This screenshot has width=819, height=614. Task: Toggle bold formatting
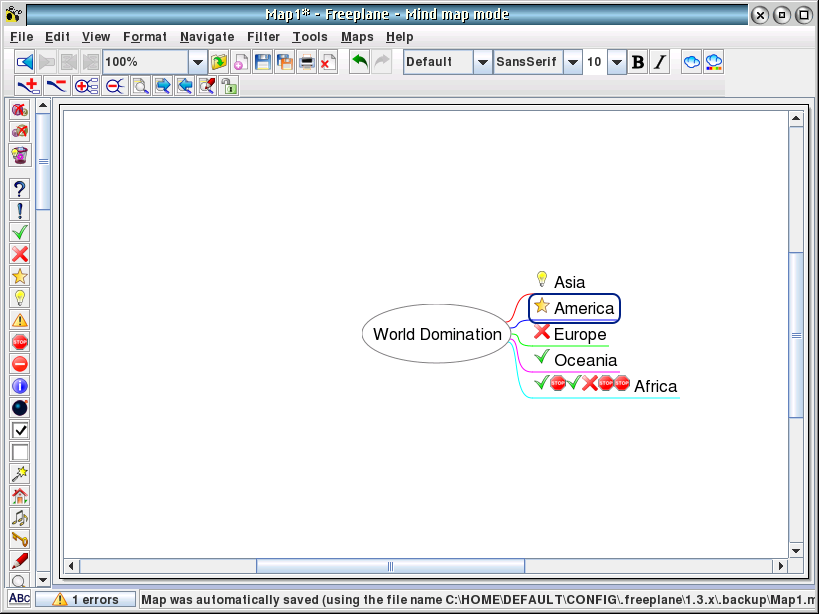638,62
